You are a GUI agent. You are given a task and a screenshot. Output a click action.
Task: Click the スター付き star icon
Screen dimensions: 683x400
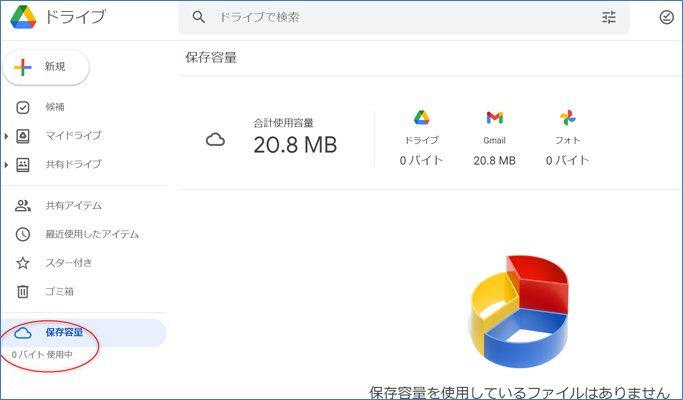coord(23,263)
